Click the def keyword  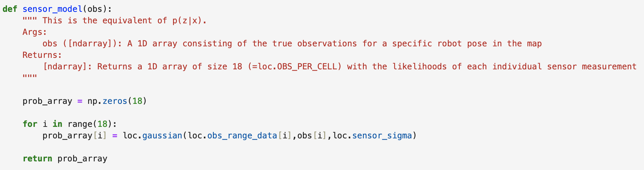pyautogui.click(x=10, y=9)
